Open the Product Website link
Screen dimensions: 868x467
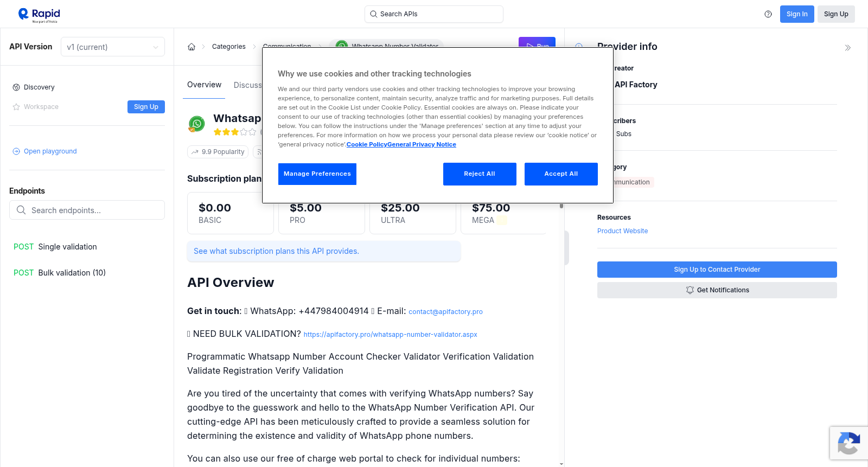pyautogui.click(x=622, y=231)
